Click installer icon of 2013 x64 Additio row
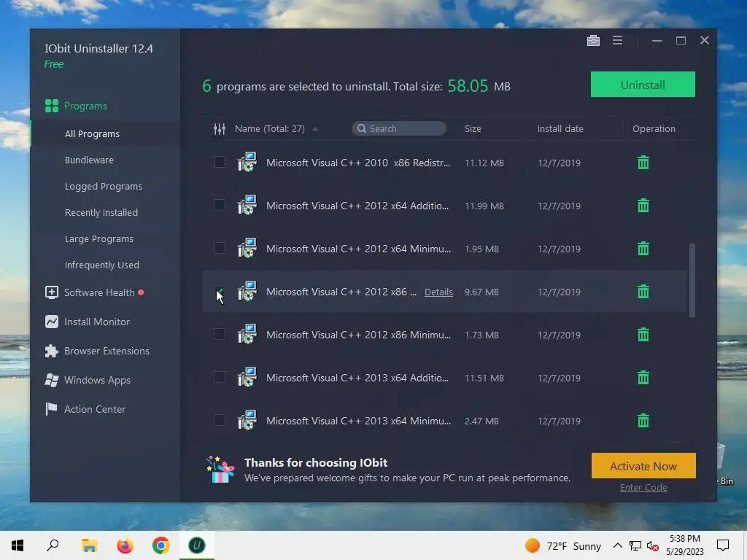 point(247,377)
